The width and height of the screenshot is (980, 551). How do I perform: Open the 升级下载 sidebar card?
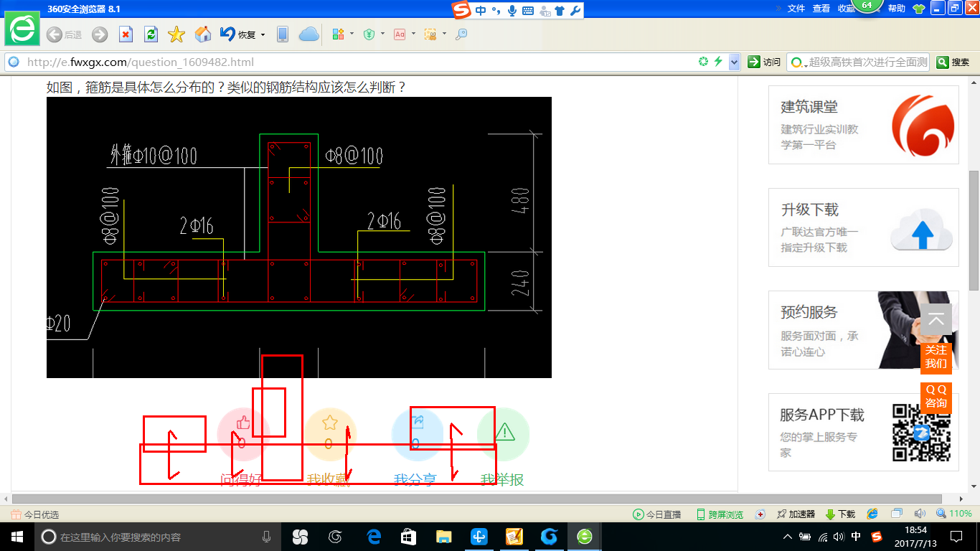click(864, 227)
